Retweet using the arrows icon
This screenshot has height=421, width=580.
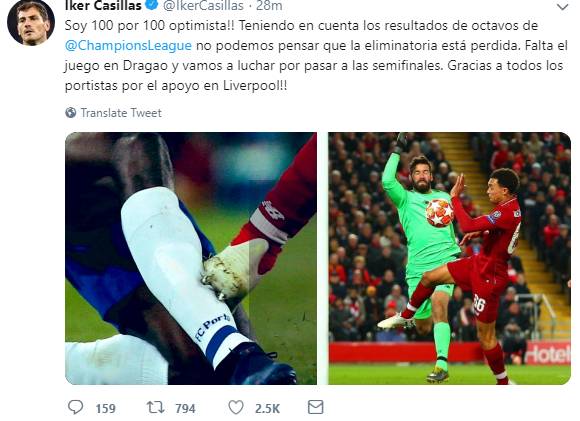click(x=156, y=407)
